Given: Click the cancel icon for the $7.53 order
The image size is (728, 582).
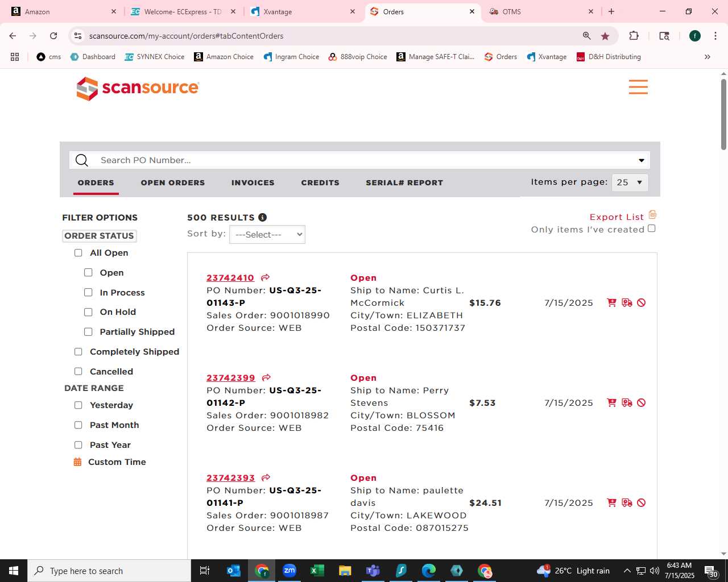Looking at the screenshot, I should tap(642, 403).
